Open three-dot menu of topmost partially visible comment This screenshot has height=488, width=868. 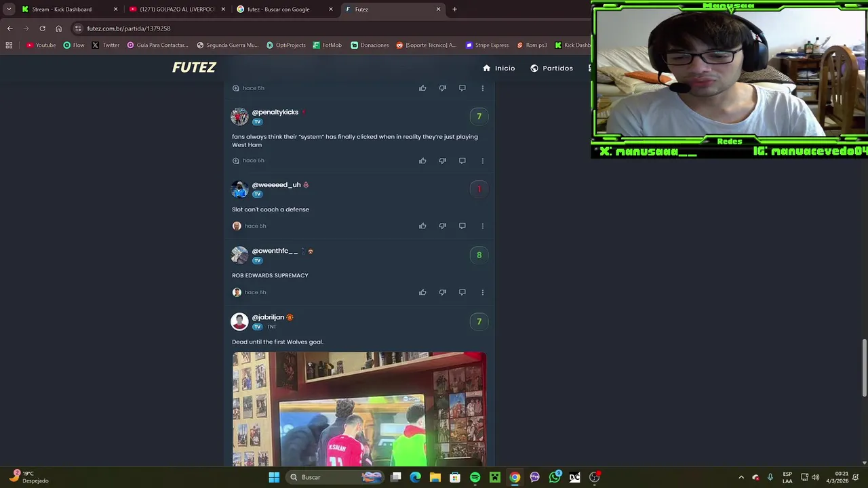point(482,88)
